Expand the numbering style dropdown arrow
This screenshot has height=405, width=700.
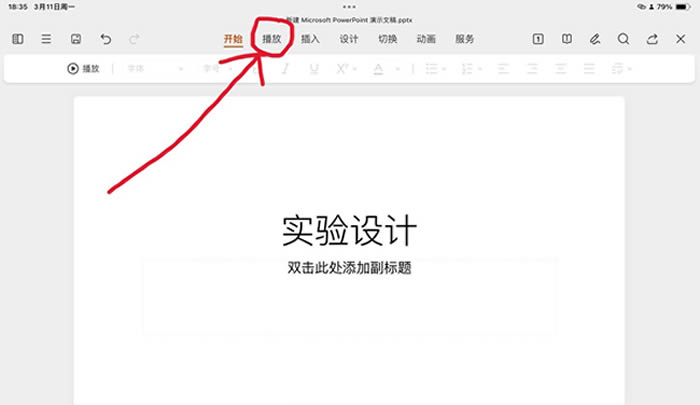(x=480, y=69)
